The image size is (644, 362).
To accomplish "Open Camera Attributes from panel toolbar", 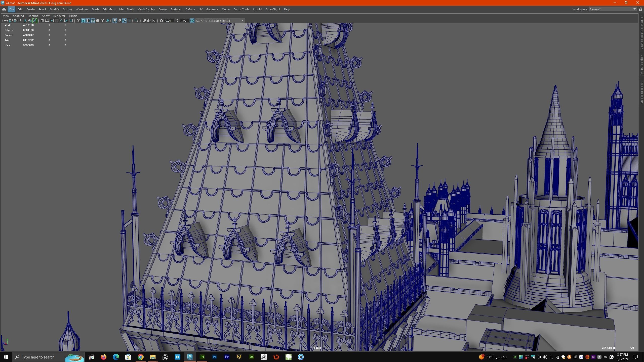I will coord(15,21).
